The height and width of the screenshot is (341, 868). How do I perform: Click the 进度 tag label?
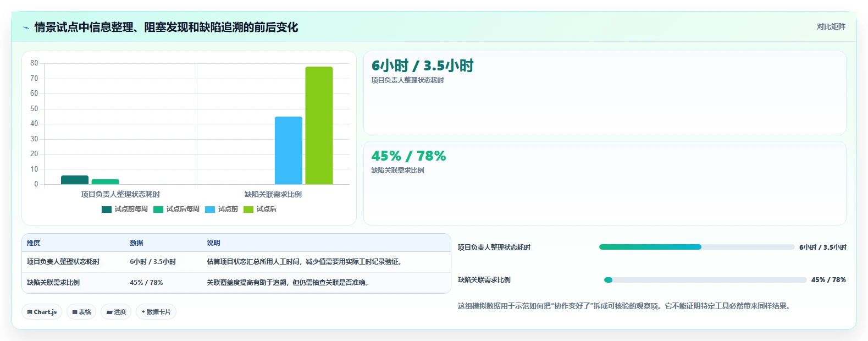(120, 312)
